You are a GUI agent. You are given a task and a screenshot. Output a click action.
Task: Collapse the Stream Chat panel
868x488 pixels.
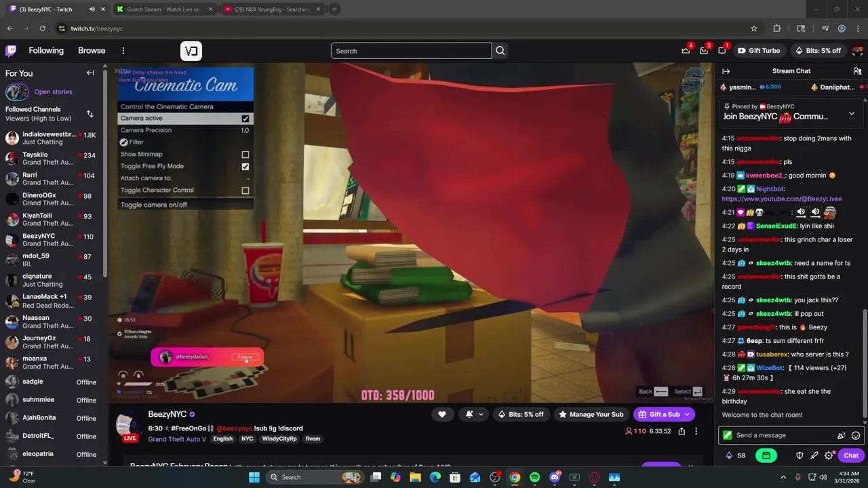(726, 71)
